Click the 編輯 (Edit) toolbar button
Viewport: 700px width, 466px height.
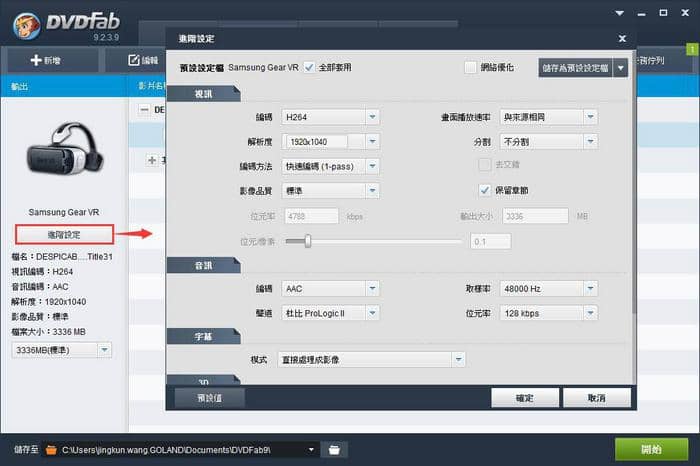coord(143,60)
